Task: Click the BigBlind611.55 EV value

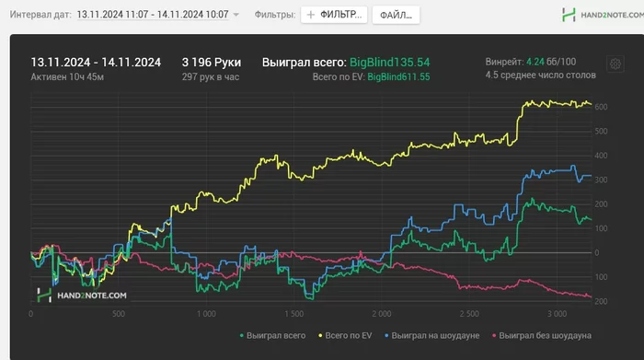Action: click(398, 76)
